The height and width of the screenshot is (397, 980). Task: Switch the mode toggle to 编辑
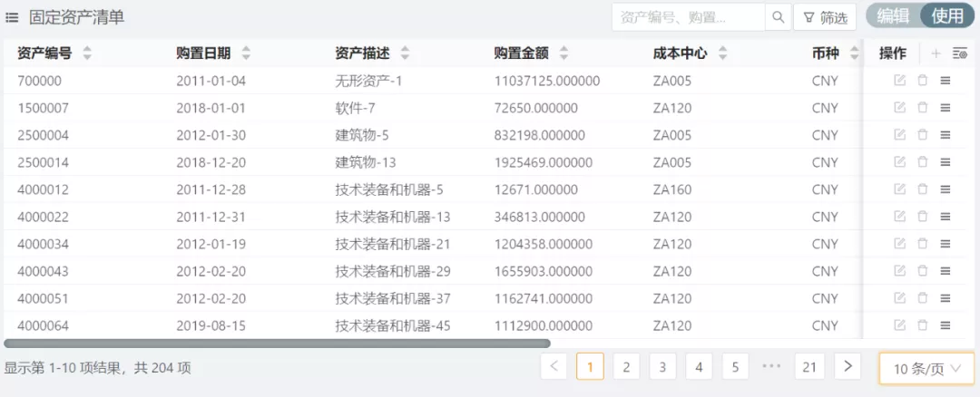[893, 16]
